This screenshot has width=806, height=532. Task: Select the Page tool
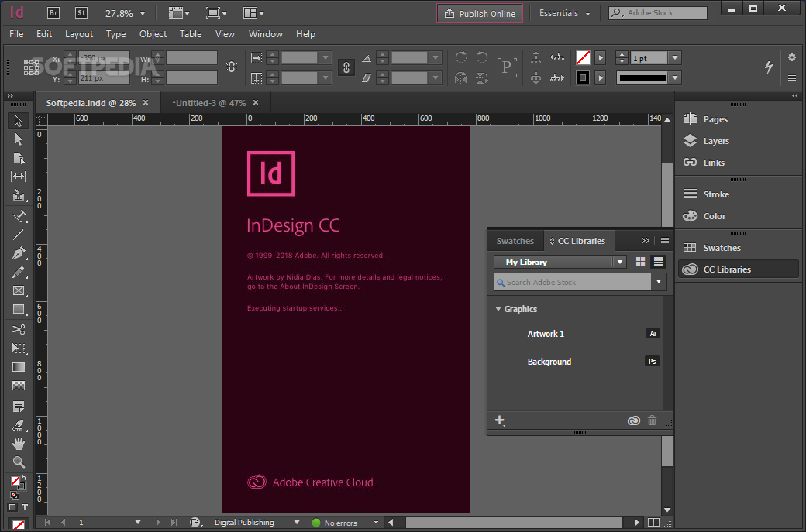(x=19, y=158)
